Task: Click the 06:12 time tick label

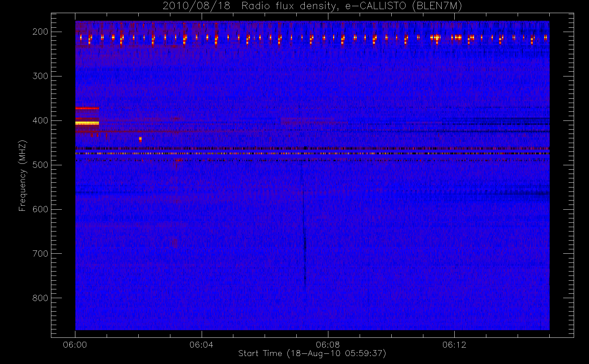Action: (x=454, y=345)
